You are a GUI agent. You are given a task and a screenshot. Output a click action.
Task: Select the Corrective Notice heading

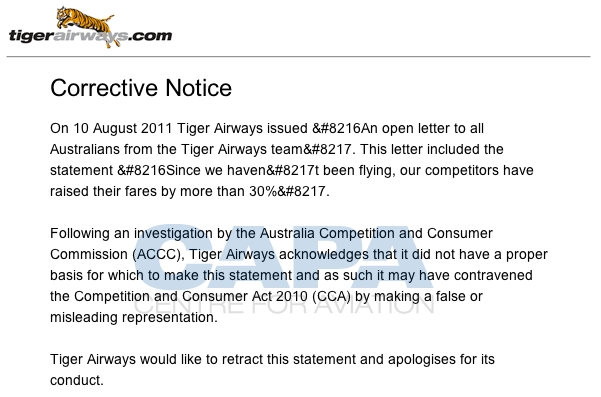141,88
